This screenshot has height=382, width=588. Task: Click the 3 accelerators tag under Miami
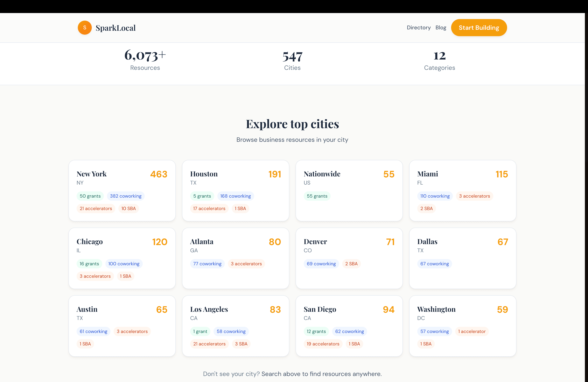point(474,196)
